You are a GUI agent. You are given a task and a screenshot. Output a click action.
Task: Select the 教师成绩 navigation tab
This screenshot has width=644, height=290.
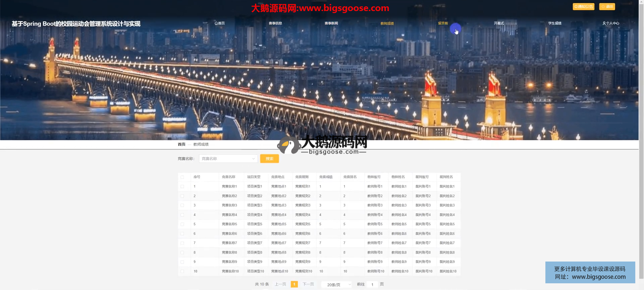pos(387,23)
